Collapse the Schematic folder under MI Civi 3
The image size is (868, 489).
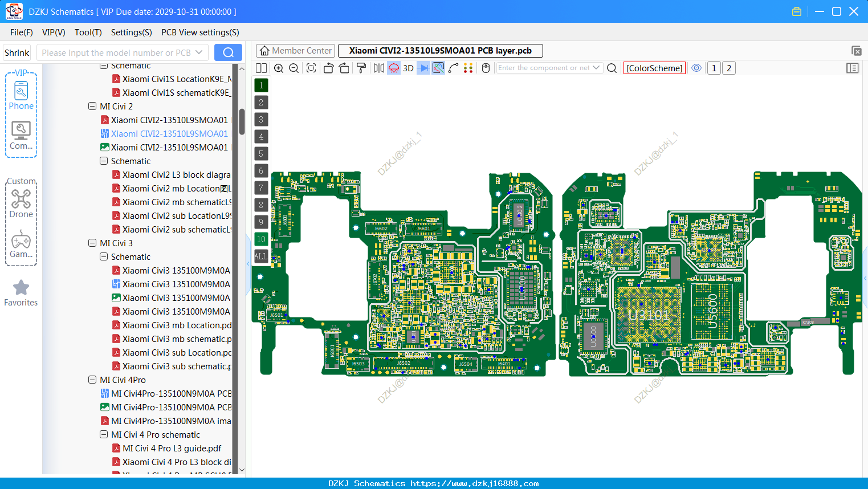tap(104, 257)
